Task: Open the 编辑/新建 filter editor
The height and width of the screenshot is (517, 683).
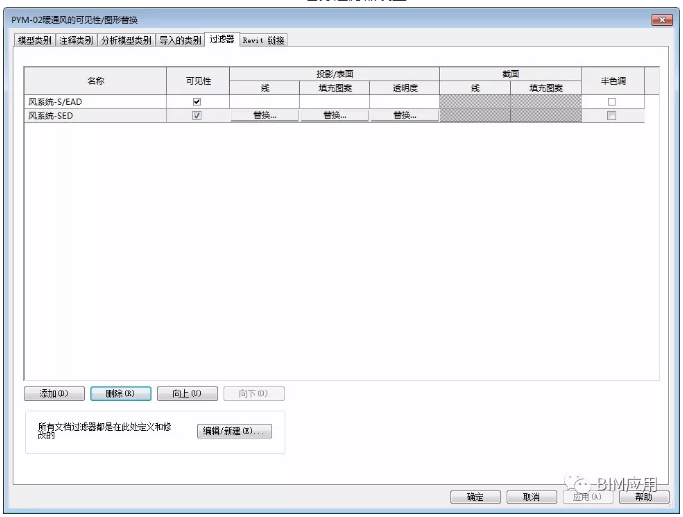Action: click(x=233, y=431)
